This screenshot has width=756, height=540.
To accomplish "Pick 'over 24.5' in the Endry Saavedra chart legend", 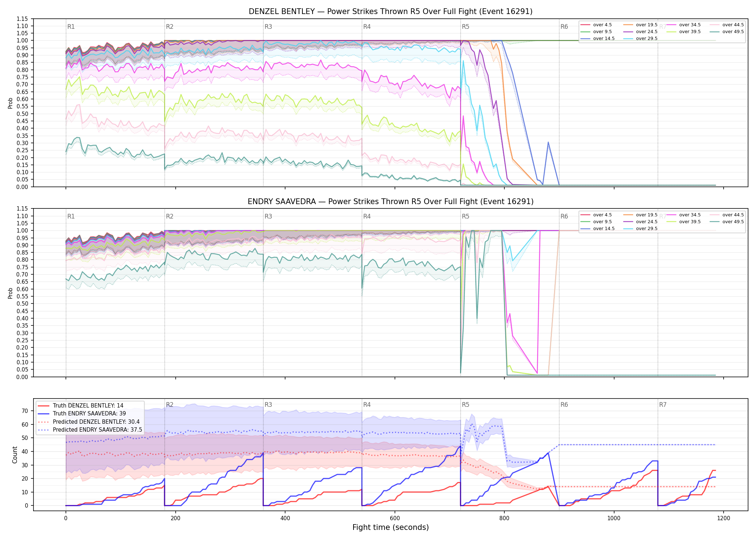I will pos(640,222).
